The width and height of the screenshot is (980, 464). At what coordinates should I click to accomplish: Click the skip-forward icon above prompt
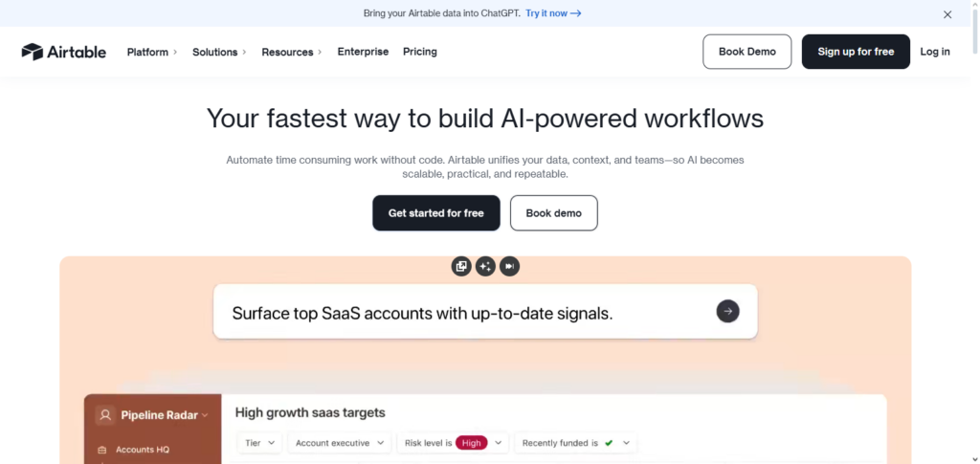tap(509, 266)
